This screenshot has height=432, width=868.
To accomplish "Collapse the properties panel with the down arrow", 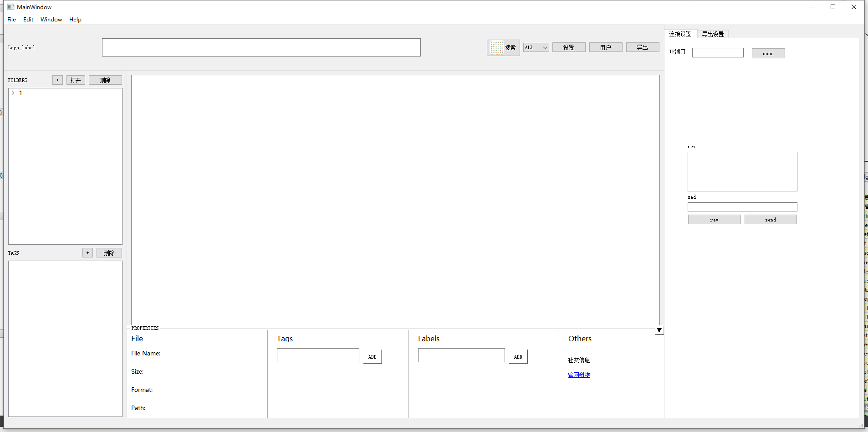I will 659,330.
